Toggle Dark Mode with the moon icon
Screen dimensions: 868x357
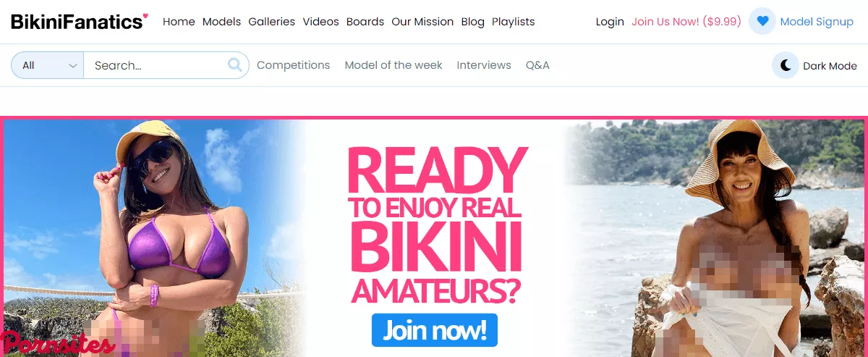click(x=786, y=66)
